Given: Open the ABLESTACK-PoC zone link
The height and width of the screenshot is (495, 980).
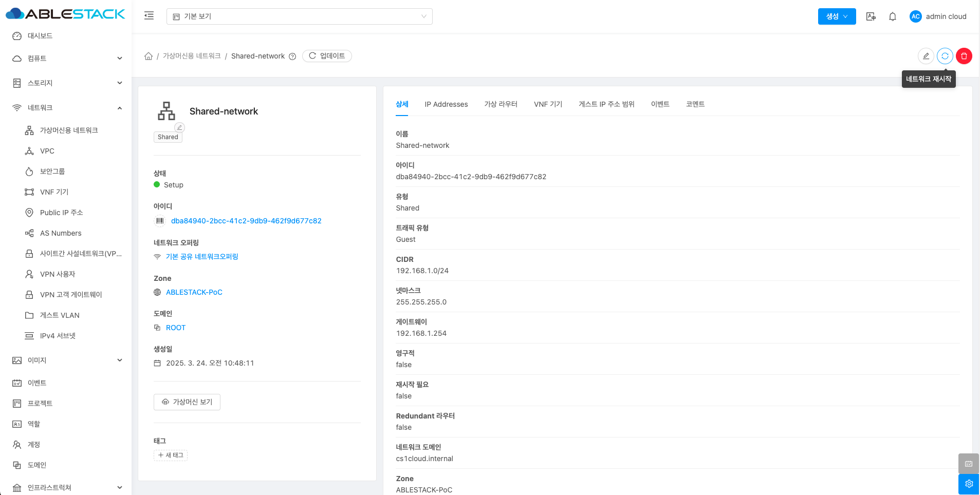Looking at the screenshot, I should pyautogui.click(x=194, y=292).
